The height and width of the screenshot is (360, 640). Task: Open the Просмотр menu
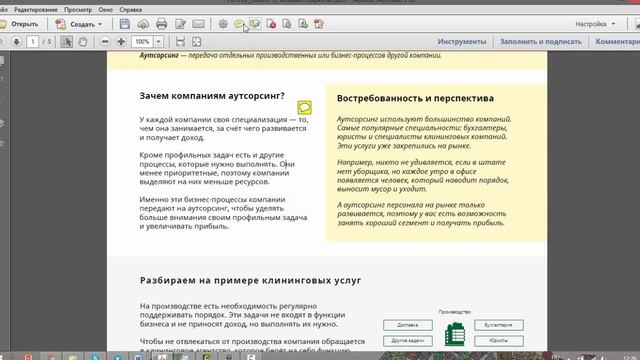click(78, 9)
